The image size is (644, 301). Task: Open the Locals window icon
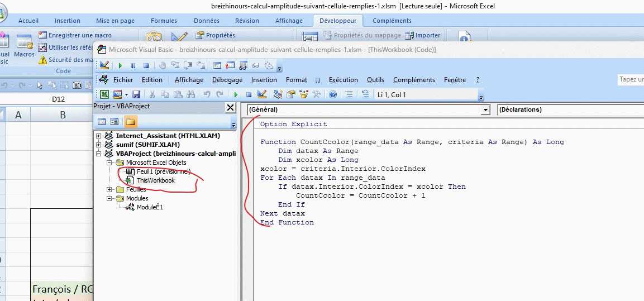click(217, 65)
